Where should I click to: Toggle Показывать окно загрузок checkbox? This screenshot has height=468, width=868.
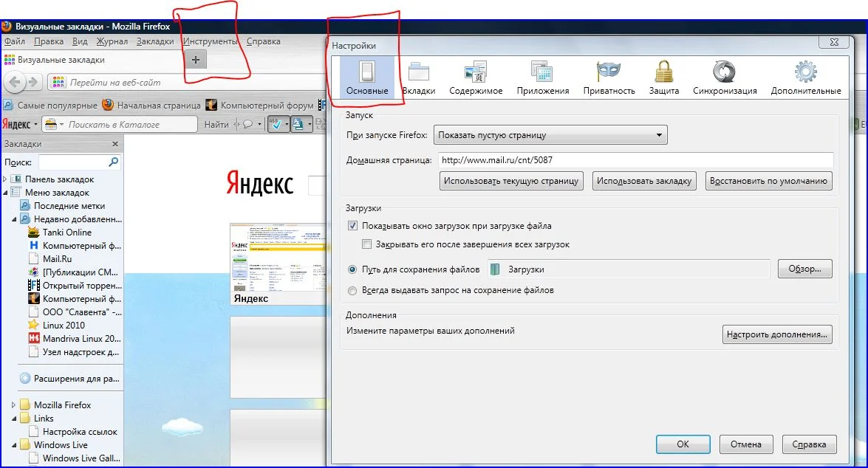[352, 226]
